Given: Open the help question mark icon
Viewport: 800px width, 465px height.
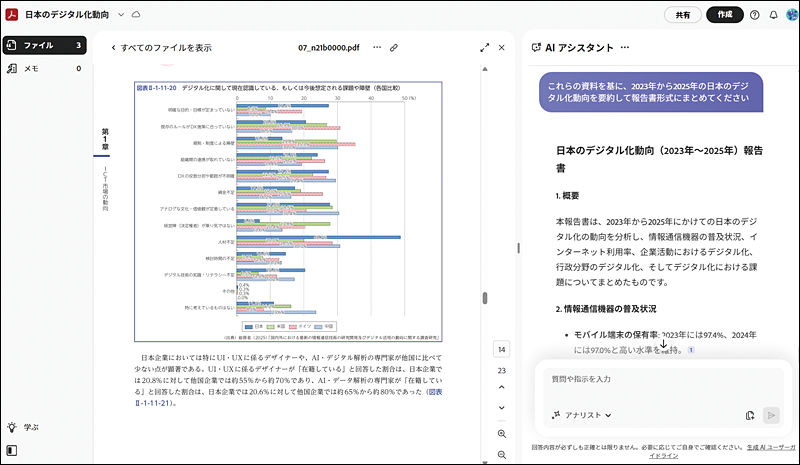Looking at the screenshot, I should coord(755,15).
